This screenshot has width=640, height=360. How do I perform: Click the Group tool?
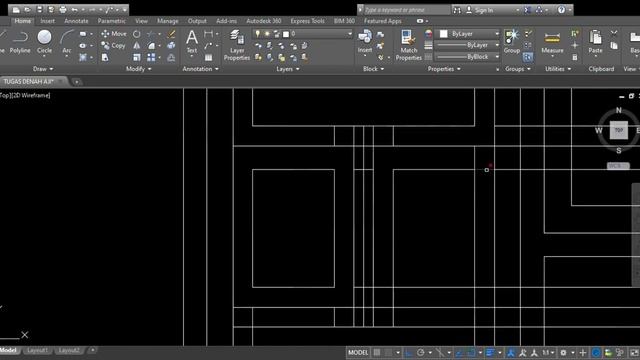pyautogui.click(x=511, y=42)
